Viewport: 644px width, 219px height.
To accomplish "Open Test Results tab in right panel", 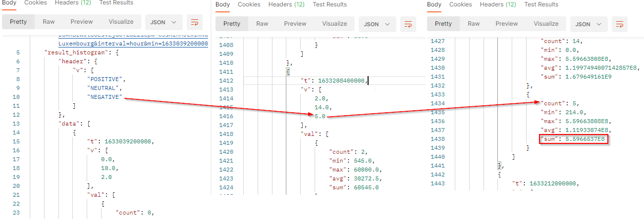I will coord(541,4).
